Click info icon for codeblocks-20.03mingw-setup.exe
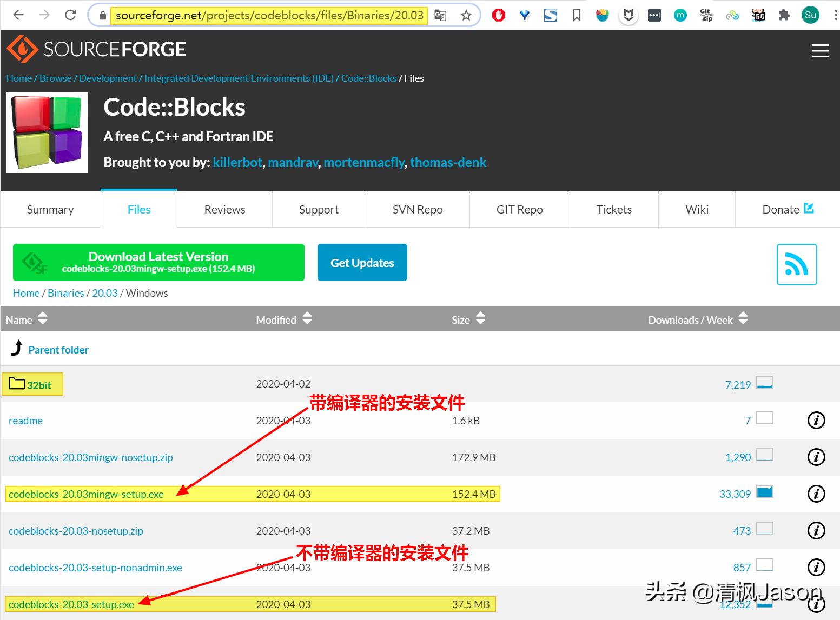This screenshot has width=840, height=620. point(816,494)
